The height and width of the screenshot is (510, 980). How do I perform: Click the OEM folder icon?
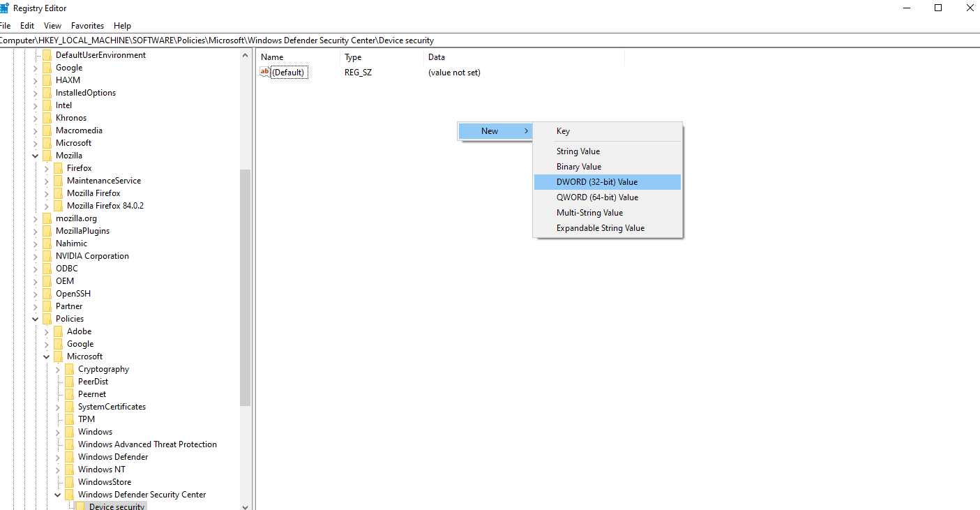pyautogui.click(x=47, y=281)
